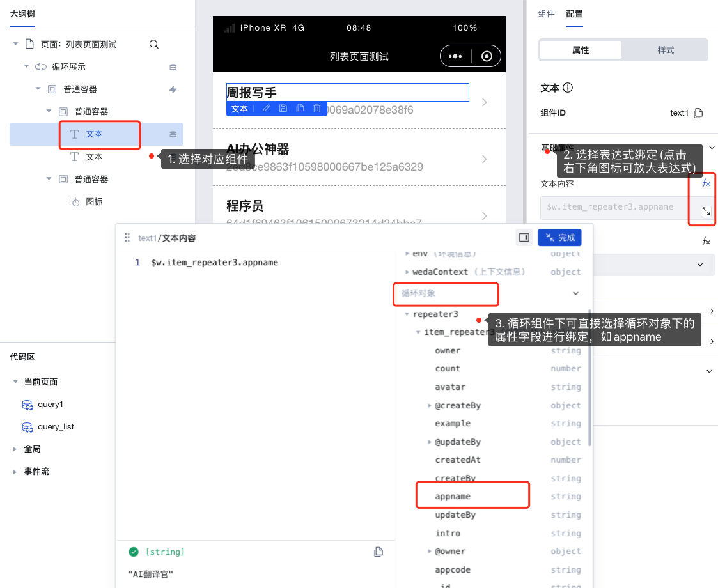Click the lightning icon next to 普通容器
Image resolution: width=718 pixels, height=588 pixels.
click(172, 89)
